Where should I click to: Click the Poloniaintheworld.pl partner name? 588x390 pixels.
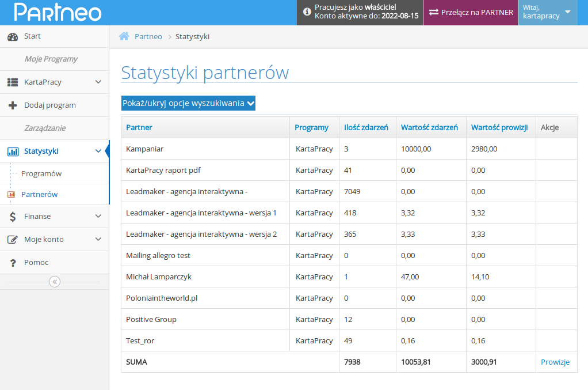pyautogui.click(x=162, y=298)
